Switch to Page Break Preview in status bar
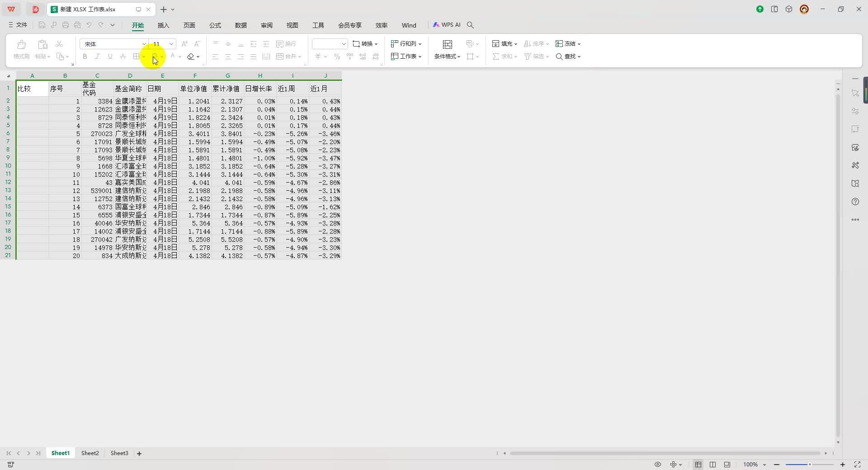The image size is (868, 470). (x=727, y=465)
